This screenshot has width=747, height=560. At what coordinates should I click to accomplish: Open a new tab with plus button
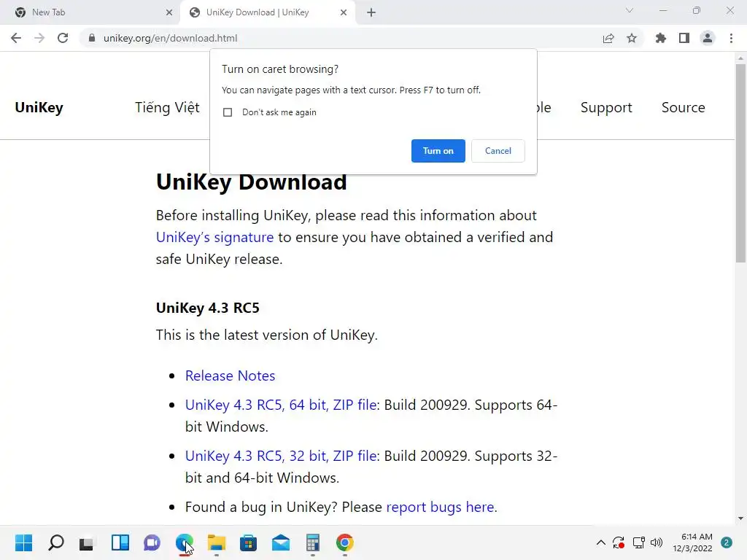[371, 12]
